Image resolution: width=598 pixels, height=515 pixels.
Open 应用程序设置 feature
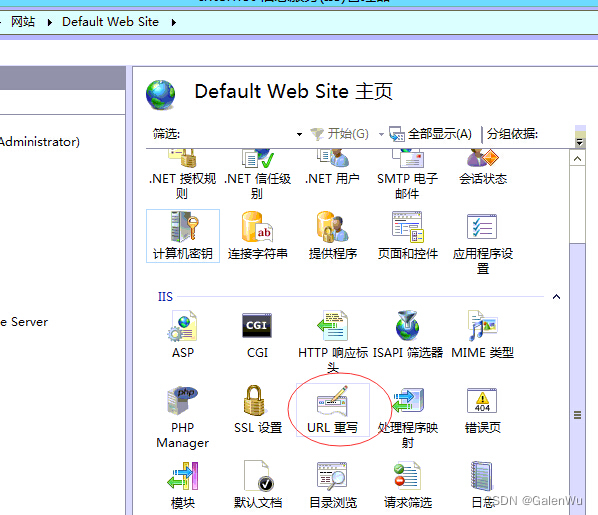[x=482, y=243]
